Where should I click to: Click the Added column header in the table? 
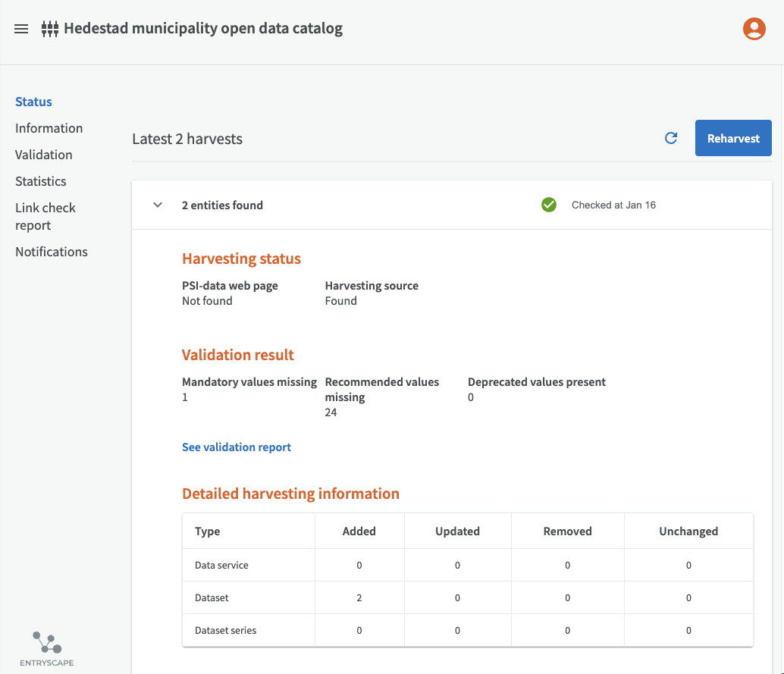(359, 531)
